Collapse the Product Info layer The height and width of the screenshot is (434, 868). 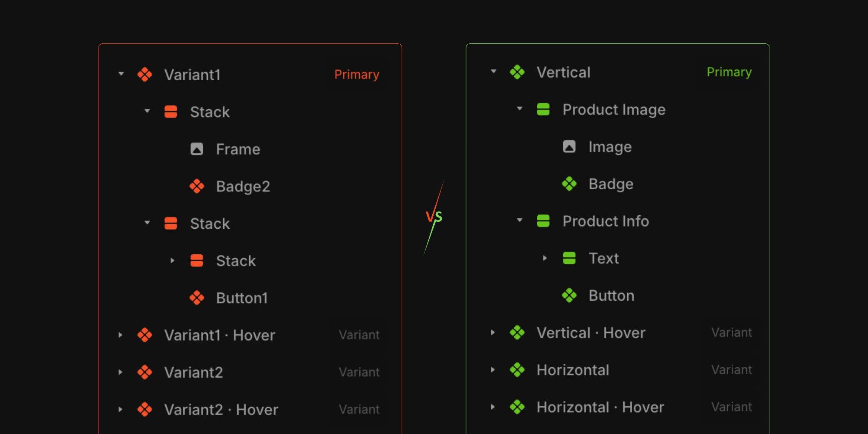click(519, 221)
